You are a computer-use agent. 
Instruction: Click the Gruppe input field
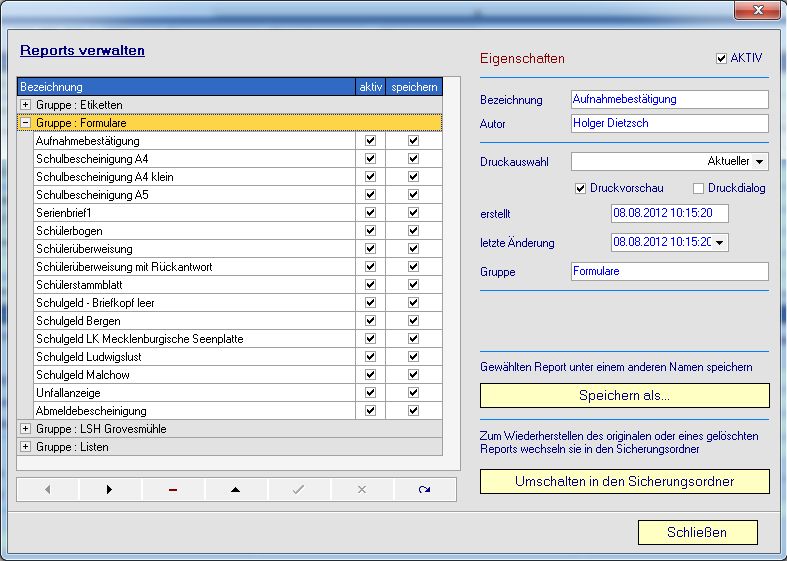[670, 271]
